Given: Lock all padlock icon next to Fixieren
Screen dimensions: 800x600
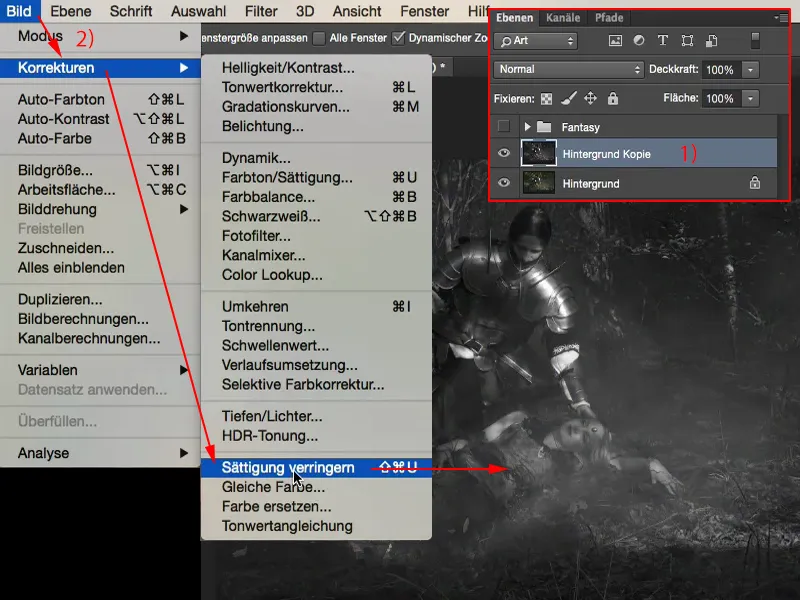Looking at the screenshot, I should (x=613, y=98).
